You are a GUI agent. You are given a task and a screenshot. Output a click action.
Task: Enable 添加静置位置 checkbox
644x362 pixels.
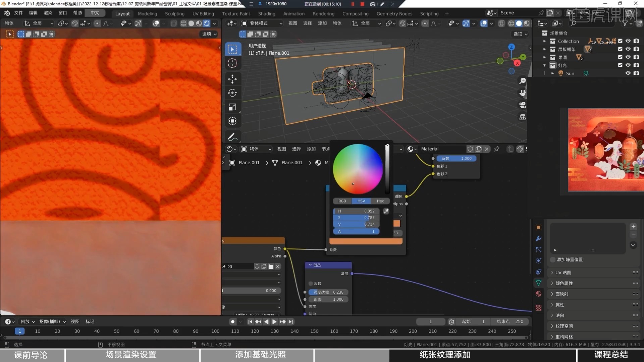(553, 260)
